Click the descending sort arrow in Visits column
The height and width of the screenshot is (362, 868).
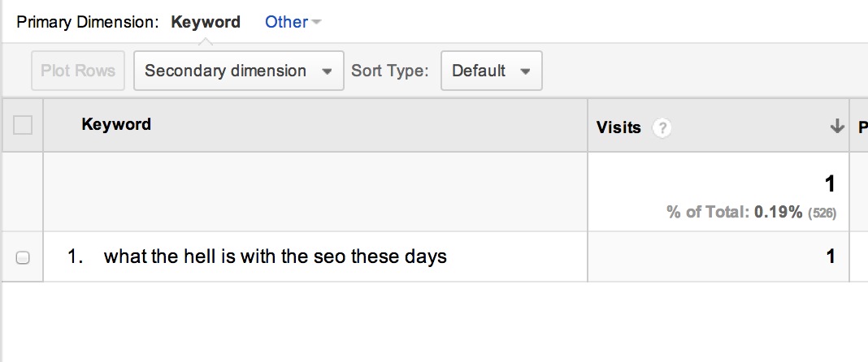pyautogui.click(x=836, y=127)
